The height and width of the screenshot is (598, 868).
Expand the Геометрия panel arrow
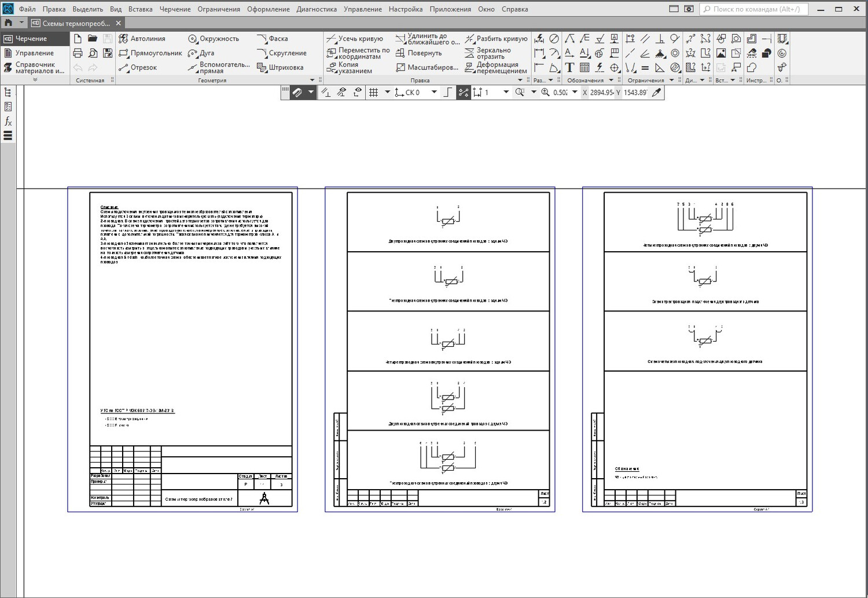coord(312,80)
